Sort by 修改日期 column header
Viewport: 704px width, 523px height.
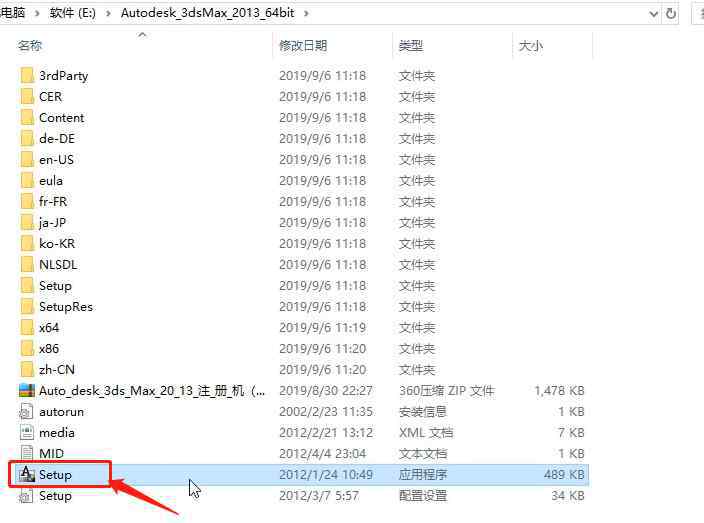point(303,45)
